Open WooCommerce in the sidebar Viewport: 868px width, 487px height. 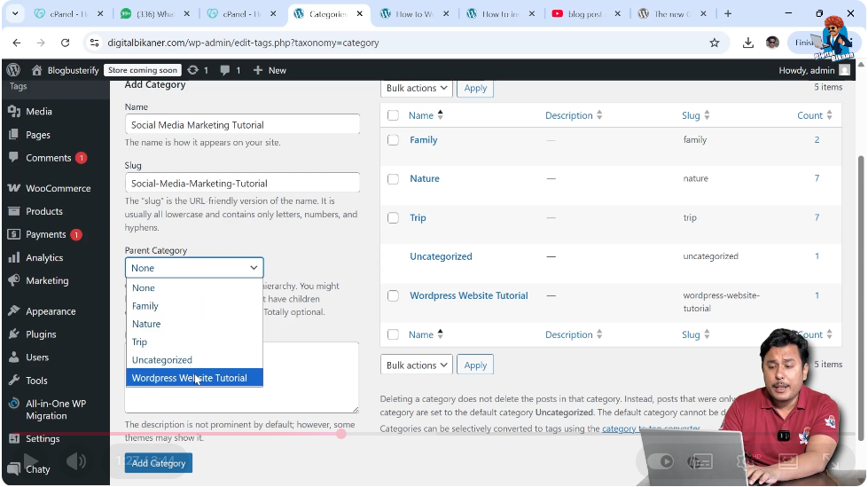click(58, 188)
